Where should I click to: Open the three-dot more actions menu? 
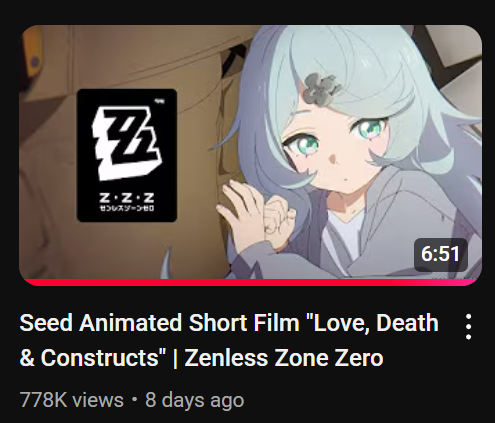(468, 327)
